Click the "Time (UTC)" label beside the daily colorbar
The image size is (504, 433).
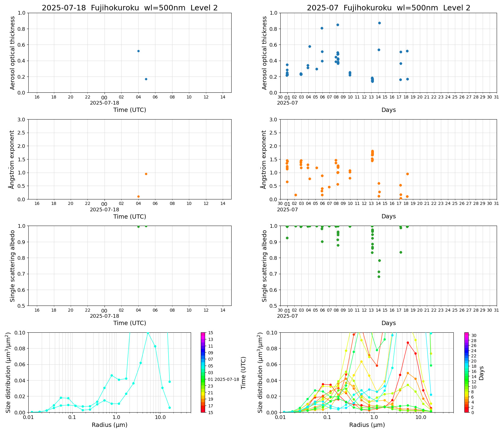tap(243, 373)
